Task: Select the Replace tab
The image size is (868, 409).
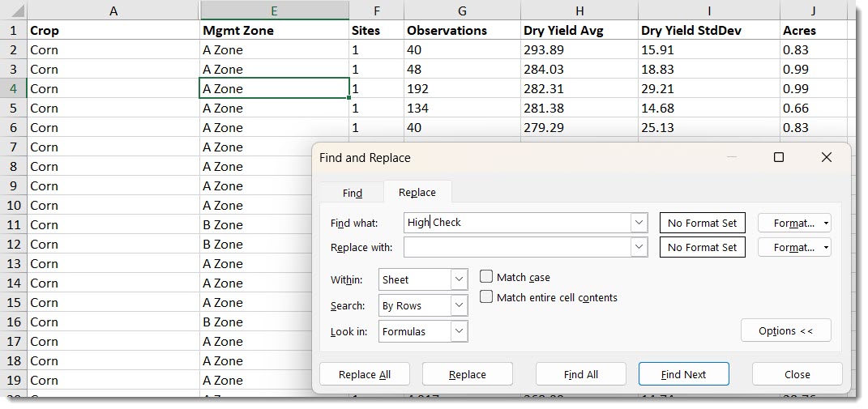Action: pyautogui.click(x=417, y=193)
